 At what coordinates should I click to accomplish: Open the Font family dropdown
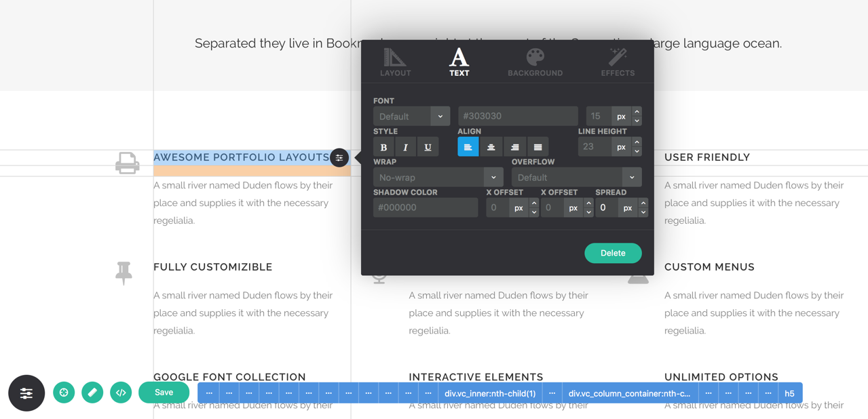[411, 117]
